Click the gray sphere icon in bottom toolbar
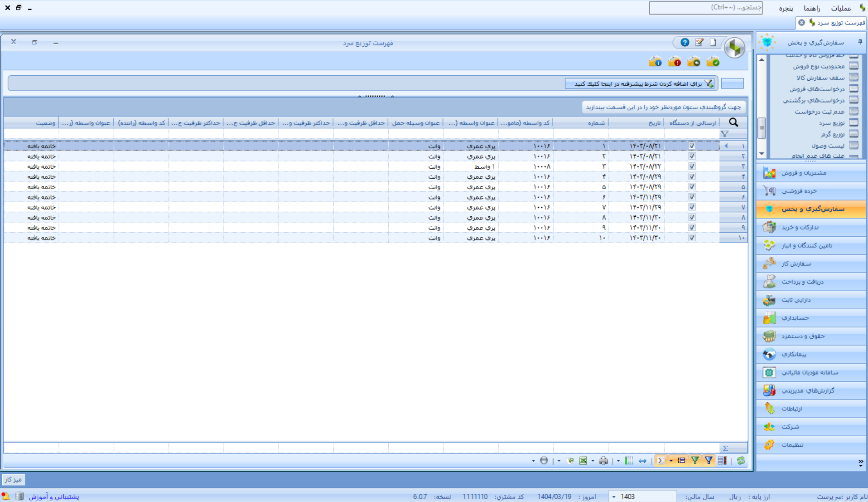The width and height of the screenshot is (868, 502). pos(544,461)
